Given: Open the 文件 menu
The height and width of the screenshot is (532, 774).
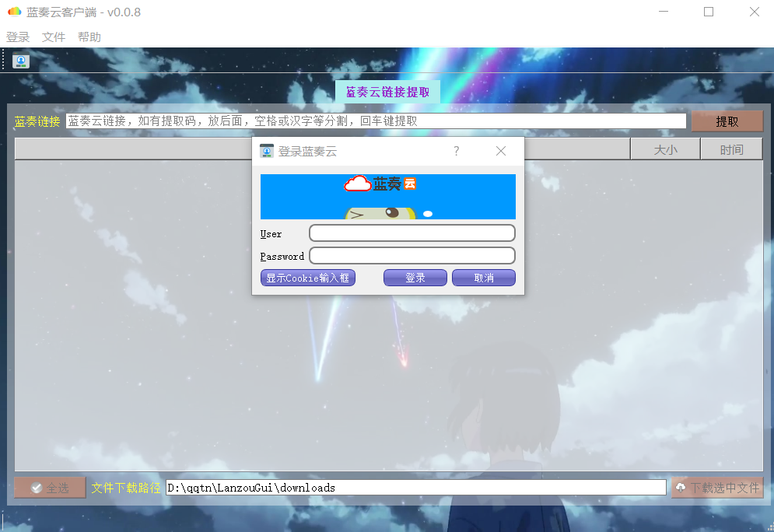Looking at the screenshot, I should 54,37.
